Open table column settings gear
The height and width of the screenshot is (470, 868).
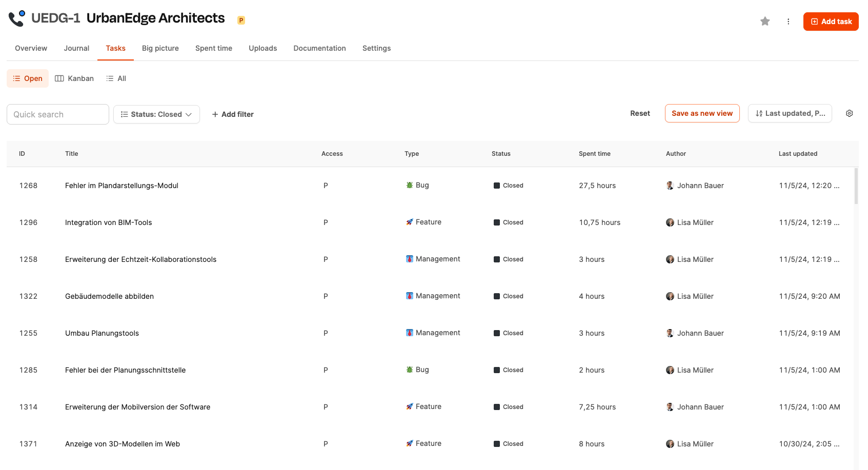(849, 113)
